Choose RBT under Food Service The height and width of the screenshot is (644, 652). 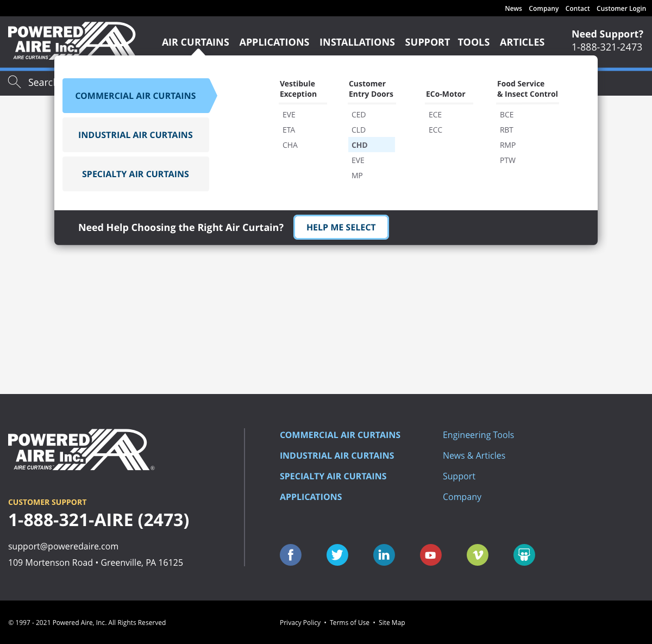point(506,130)
